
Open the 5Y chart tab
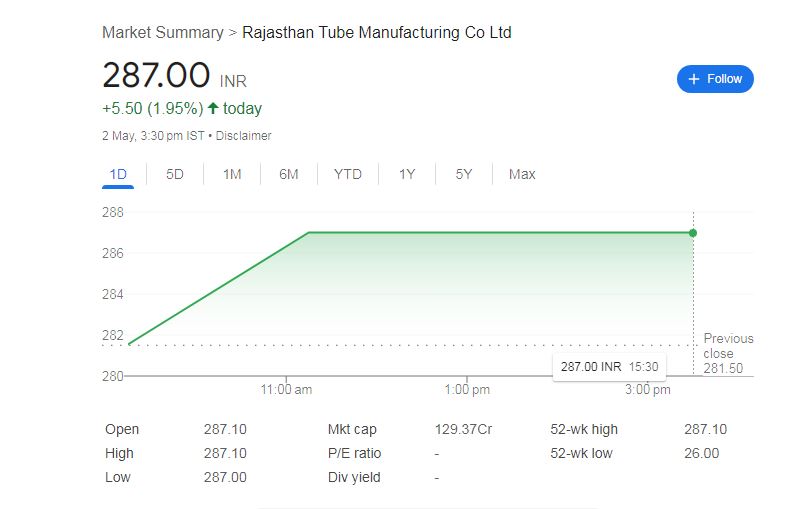point(464,174)
